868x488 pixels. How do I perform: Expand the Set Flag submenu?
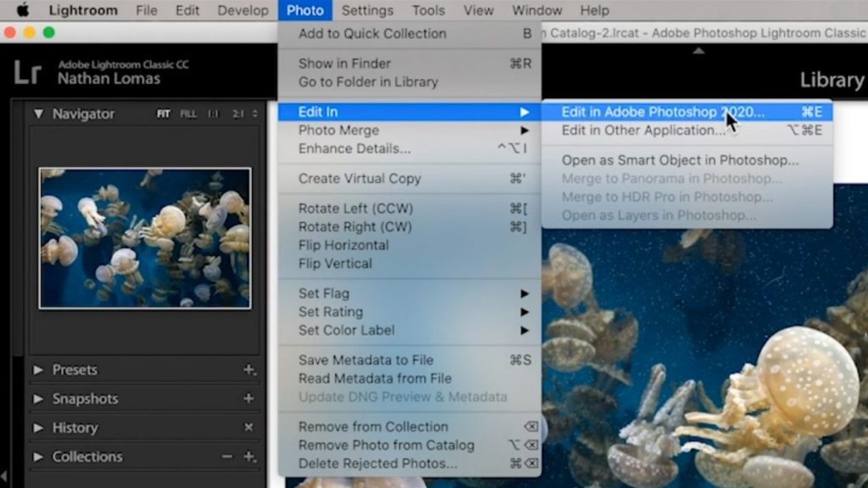(x=409, y=293)
